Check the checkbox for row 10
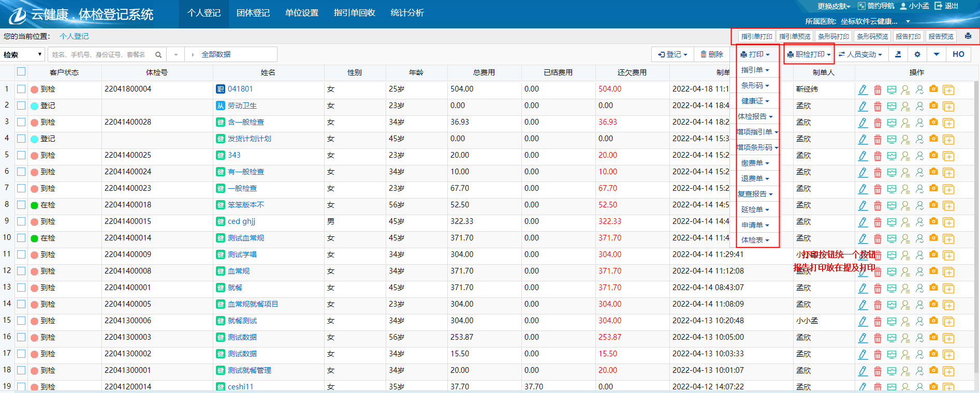The image size is (980, 393). click(x=21, y=238)
